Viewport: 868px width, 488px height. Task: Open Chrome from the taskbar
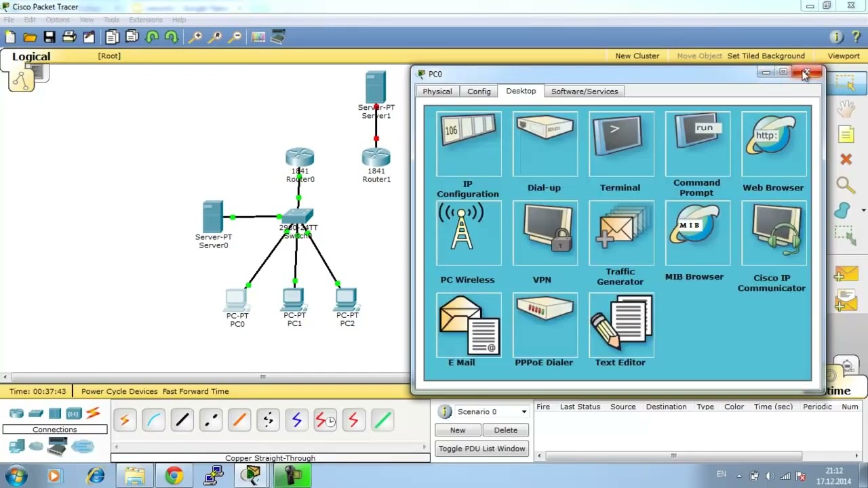point(174,476)
